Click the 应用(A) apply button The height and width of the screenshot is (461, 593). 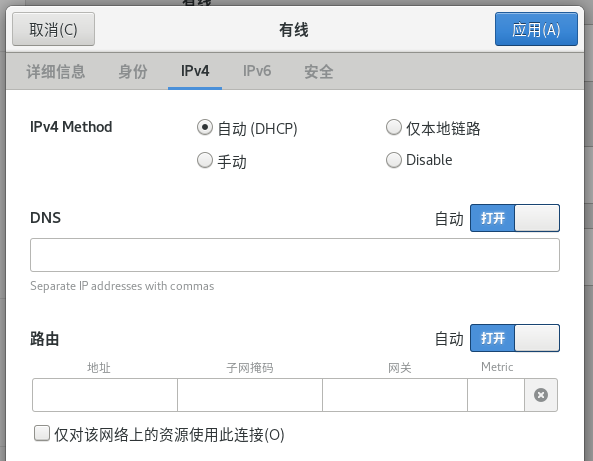point(536,29)
